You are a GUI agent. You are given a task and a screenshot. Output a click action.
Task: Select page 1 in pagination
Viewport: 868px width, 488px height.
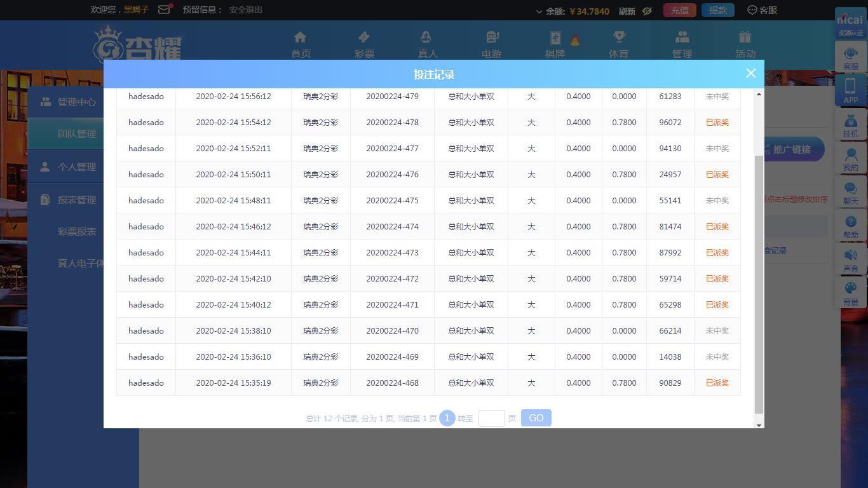[x=447, y=418]
